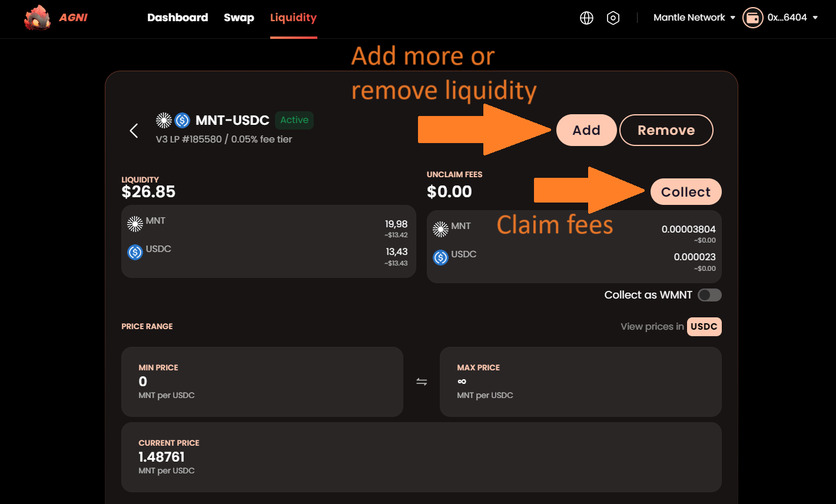Open the 0x...6404 wallet account dropdown
The height and width of the screenshot is (504, 836).
pyautogui.click(x=792, y=18)
